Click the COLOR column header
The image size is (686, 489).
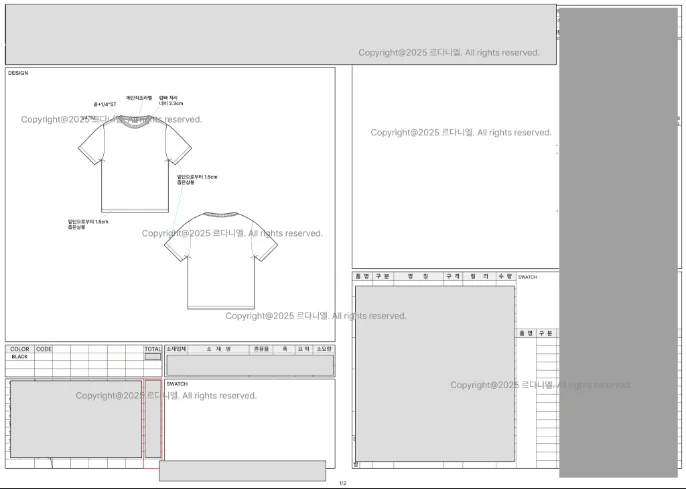pos(19,349)
